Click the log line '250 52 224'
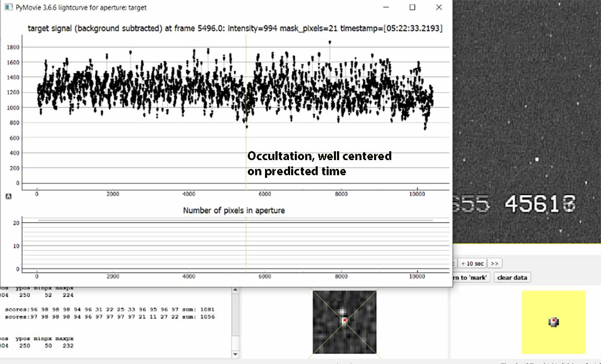 click(x=37, y=295)
